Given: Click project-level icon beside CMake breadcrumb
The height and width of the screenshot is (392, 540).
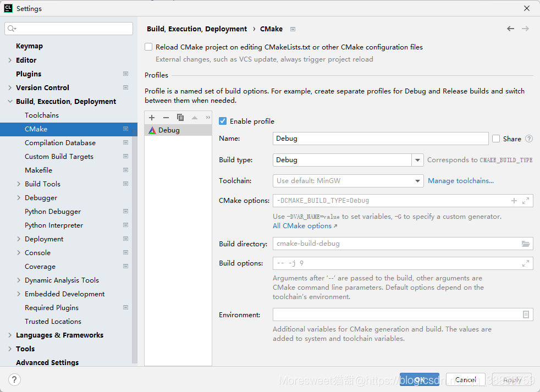Looking at the screenshot, I should coord(293,29).
